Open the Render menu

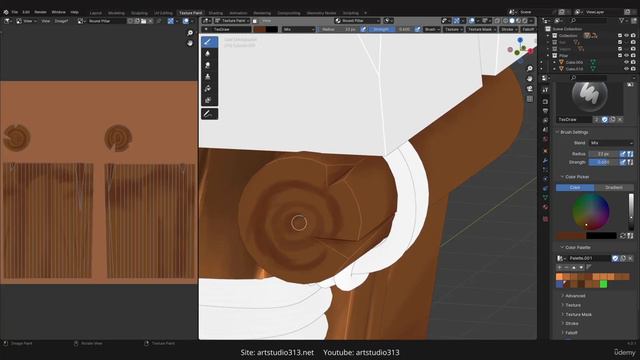[40, 12]
